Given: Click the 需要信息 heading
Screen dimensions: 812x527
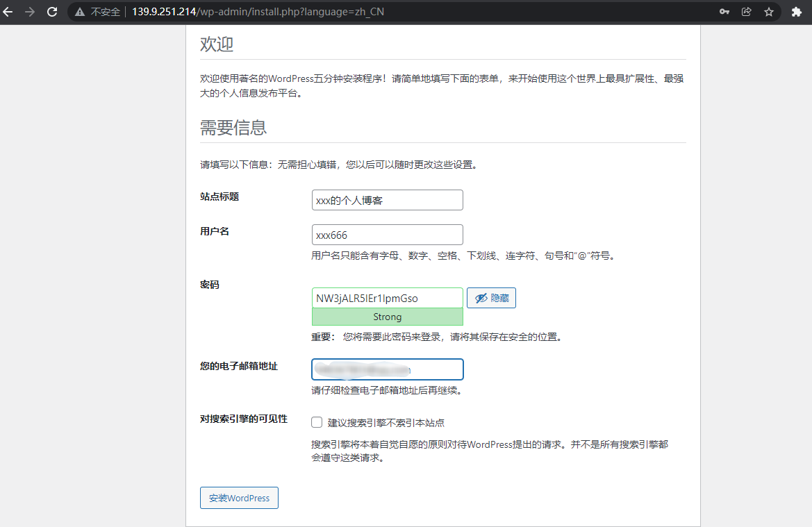Looking at the screenshot, I should tap(233, 127).
